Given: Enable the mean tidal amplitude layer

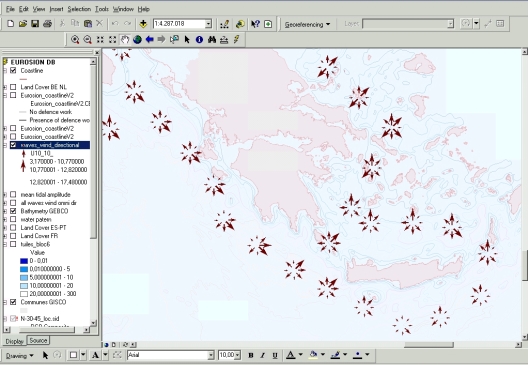Looking at the screenshot, I should pos(13,194).
